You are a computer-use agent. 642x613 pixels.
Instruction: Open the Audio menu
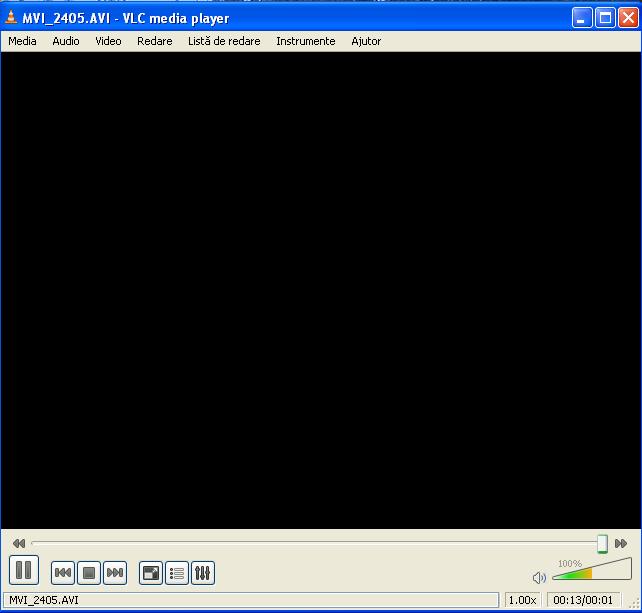pyautogui.click(x=66, y=41)
